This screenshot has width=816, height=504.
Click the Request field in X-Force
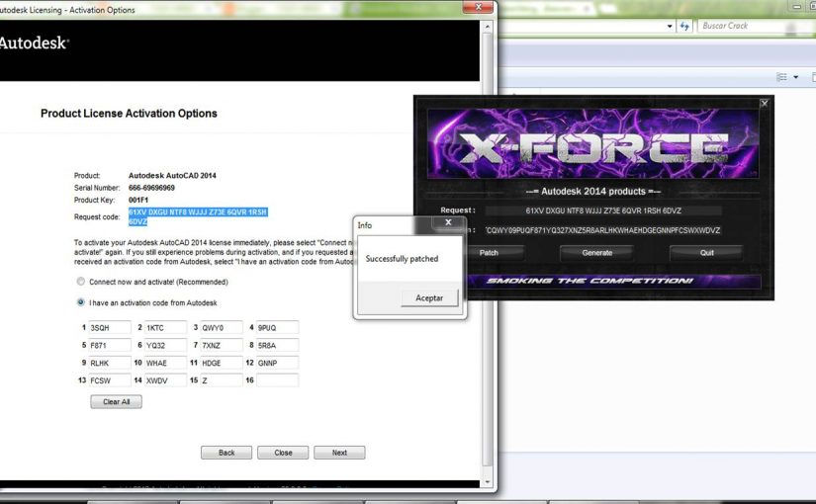click(x=603, y=210)
